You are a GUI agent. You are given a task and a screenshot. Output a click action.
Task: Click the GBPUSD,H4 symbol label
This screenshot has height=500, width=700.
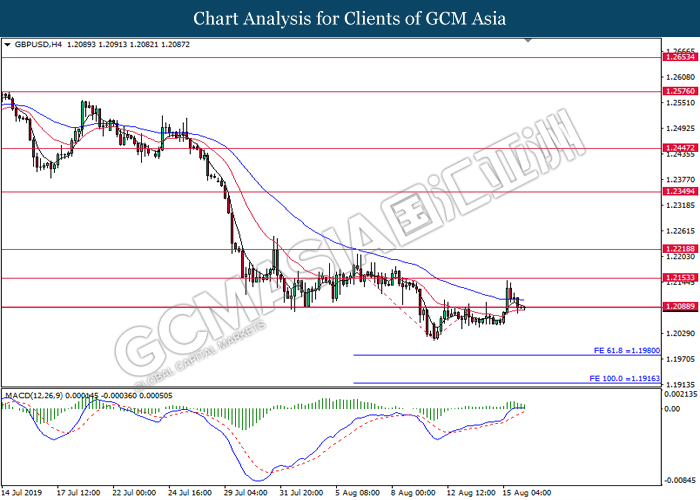coord(38,45)
